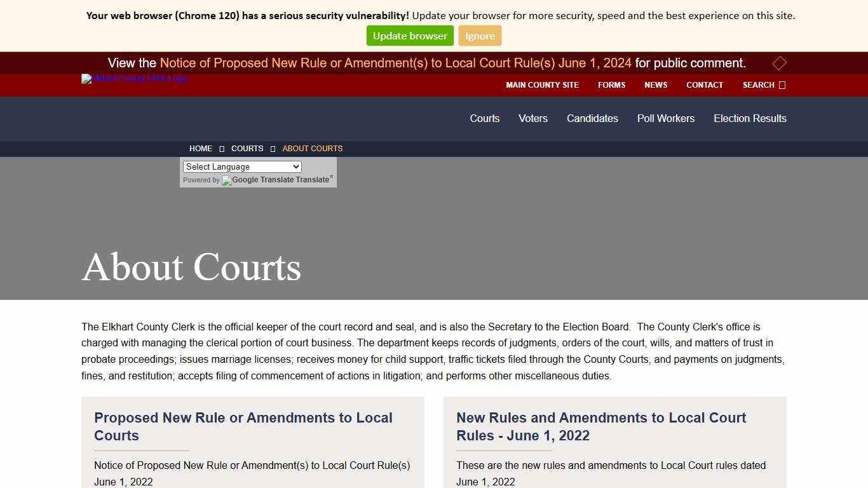Go to the NEWS section
868x488 pixels.
click(x=655, y=85)
